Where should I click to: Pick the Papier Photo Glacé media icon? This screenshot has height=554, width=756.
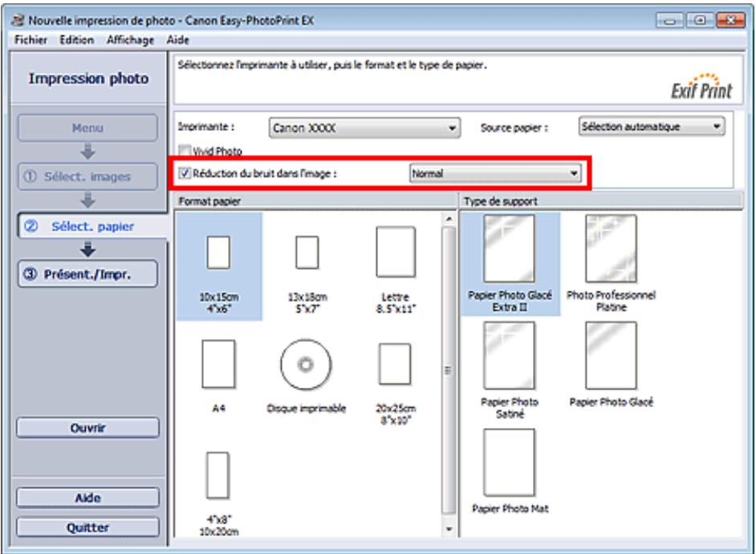click(611, 356)
